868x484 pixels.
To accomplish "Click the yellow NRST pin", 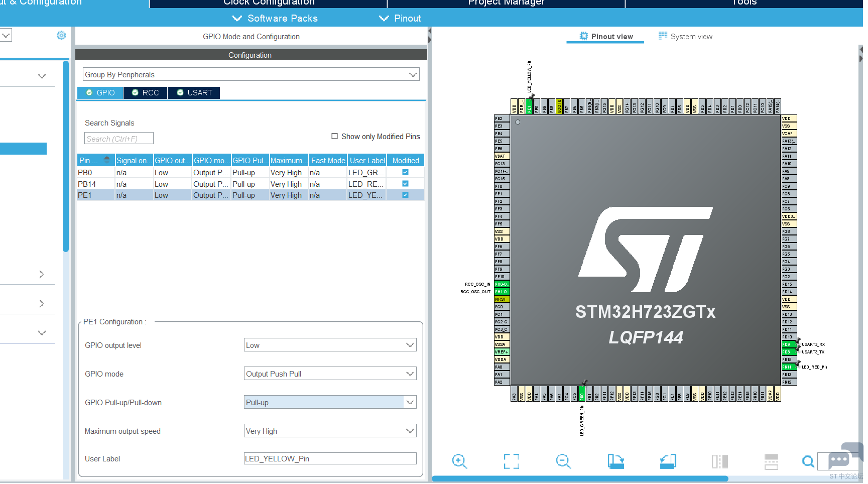I will [x=502, y=299].
